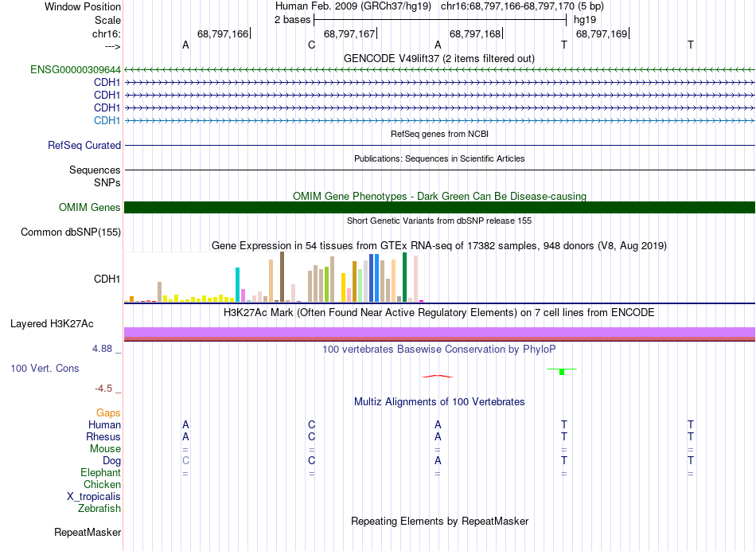This screenshot has height=551, width=756.
Task: Click the cyan GTEx expression bar
Action: pyautogui.click(x=237, y=285)
